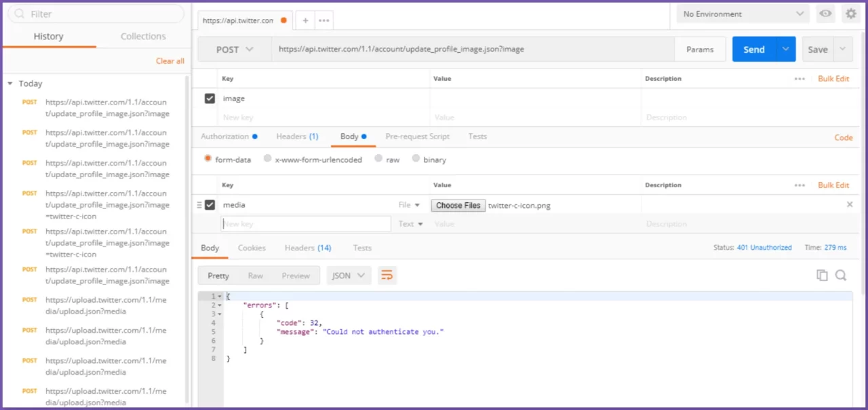Search the response using magnifier icon
Image resolution: width=868 pixels, height=410 pixels.
[841, 275]
